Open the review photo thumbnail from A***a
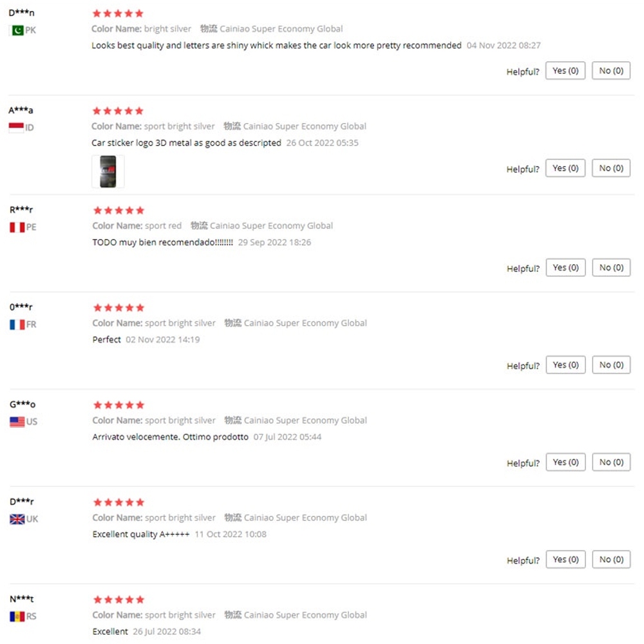 click(108, 171)
